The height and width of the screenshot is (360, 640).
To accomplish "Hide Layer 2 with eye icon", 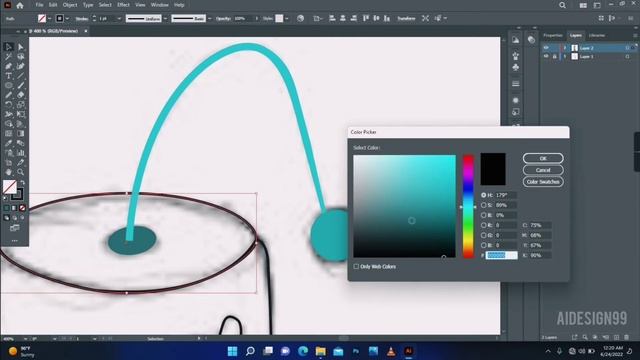I will [x=546, y=48].
